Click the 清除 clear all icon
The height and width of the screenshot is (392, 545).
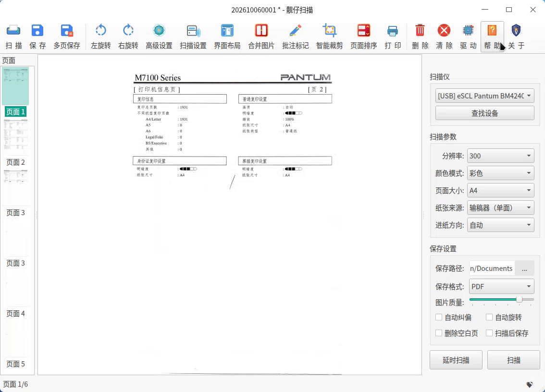point(444,37)
